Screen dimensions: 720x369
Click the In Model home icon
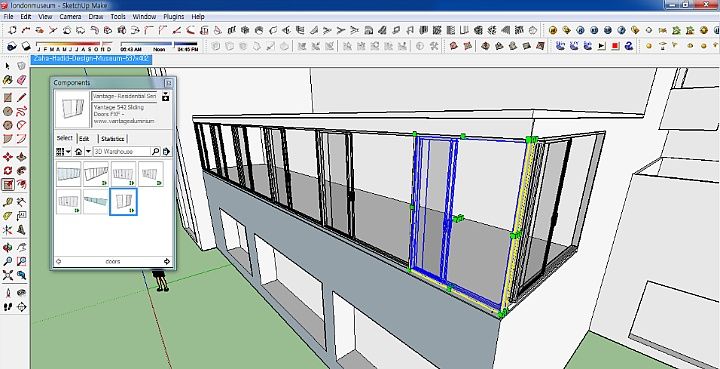coord(79,151)
